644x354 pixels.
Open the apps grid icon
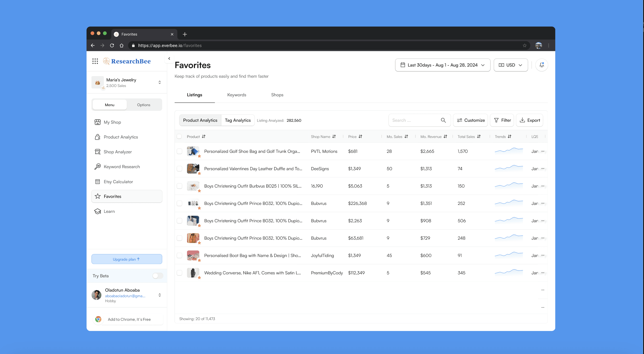(95, 61)
